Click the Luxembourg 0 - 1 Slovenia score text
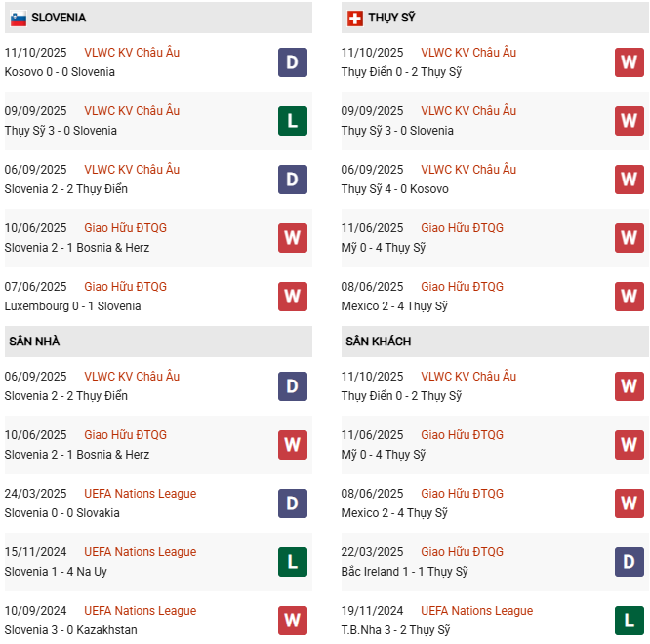This screenshot has height=644, width=650. coord(72,306)
